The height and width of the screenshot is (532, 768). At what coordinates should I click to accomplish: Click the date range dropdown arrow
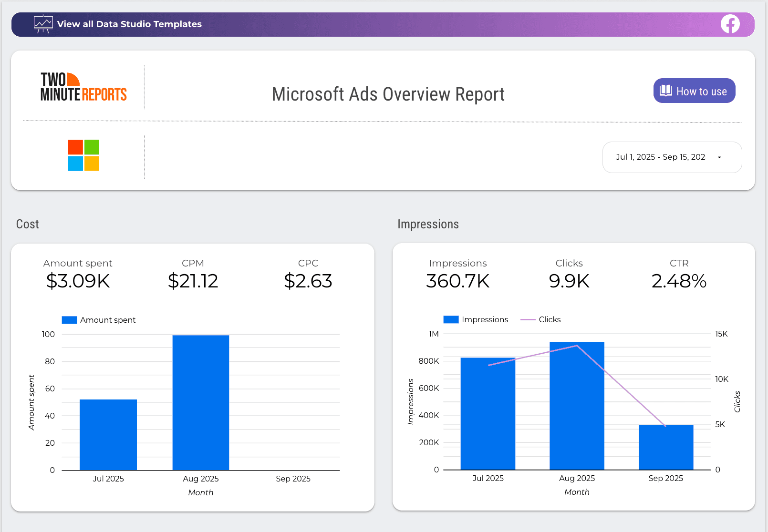pyautogui.click(x=719, y=157)
